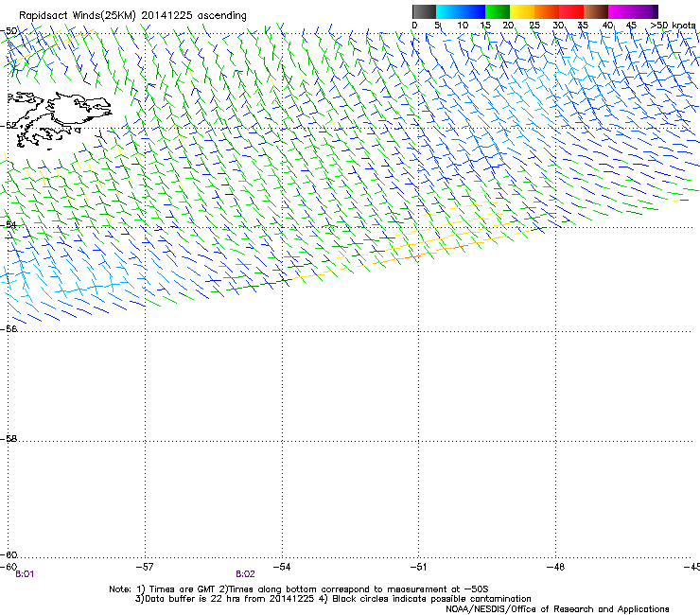Click the cyan-to-blue 5-15 knot color segment
Screen dimensions: 700x615
(461, 11)
